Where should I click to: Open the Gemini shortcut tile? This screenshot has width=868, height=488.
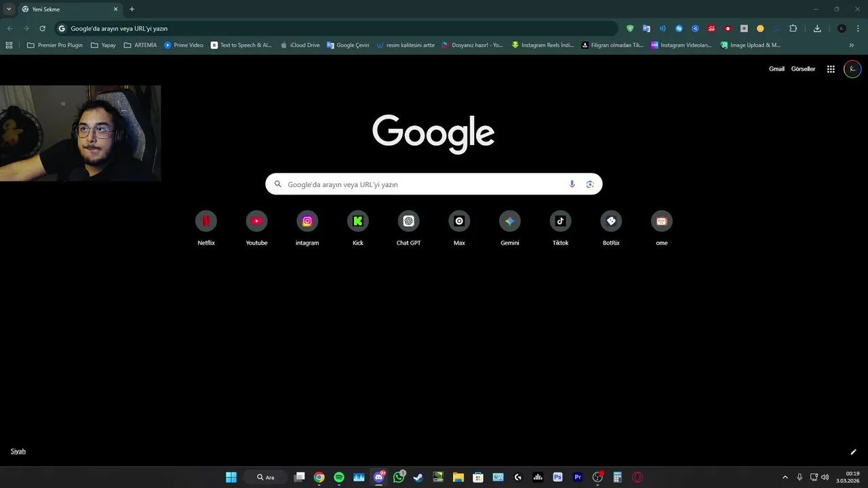(510, 228)
